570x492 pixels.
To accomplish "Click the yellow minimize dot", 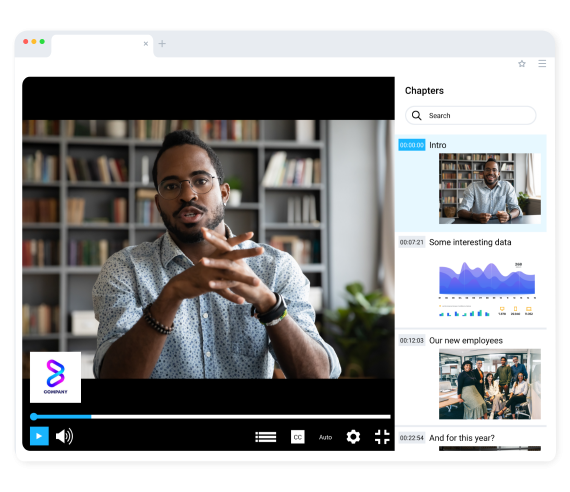I will (x=34, y=41).
